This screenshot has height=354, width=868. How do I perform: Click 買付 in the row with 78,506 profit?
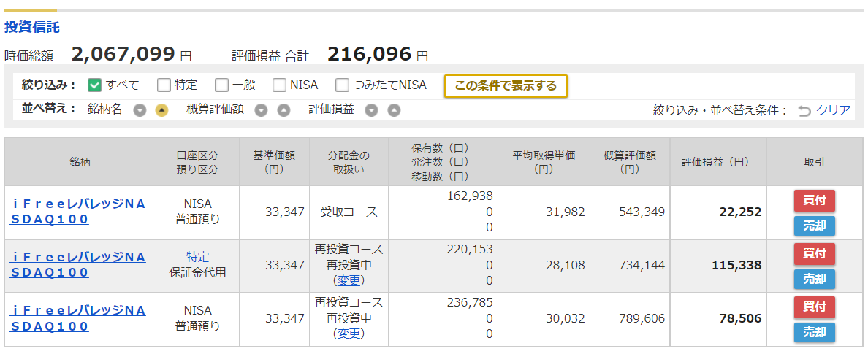(x=815, y=307)
